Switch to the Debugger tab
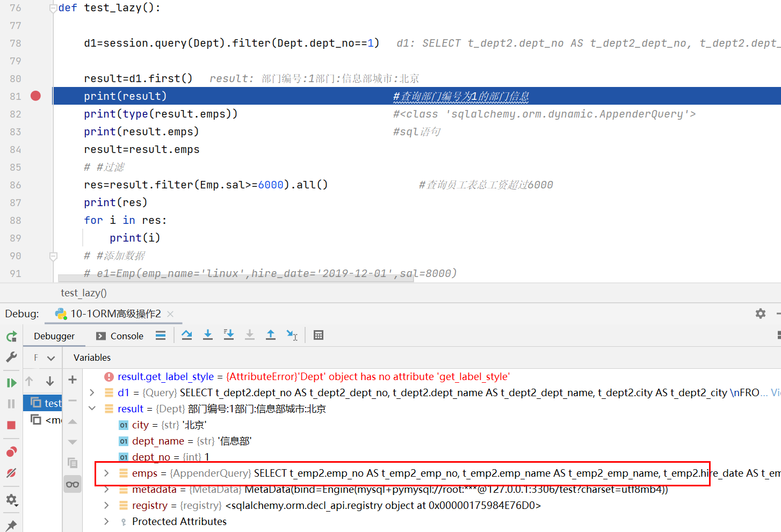 pyautogui.click(x=54, y=336)
